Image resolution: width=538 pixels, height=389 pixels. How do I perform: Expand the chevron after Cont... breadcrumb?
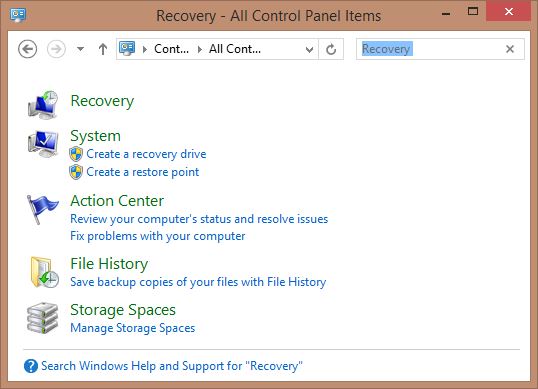coord(200,49)
